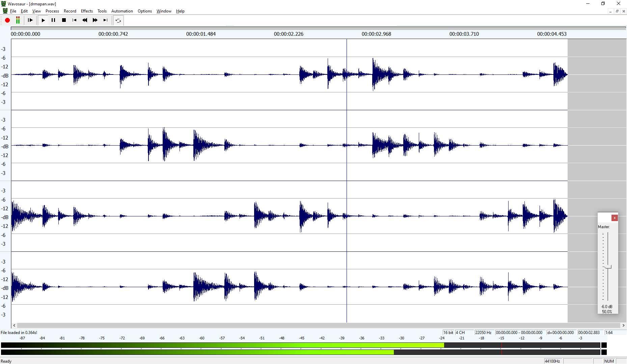Viewport: 627px width, 364px height.
Task: Click the '44100Hz' status bar entry
Action: click(x=553, y=361)
